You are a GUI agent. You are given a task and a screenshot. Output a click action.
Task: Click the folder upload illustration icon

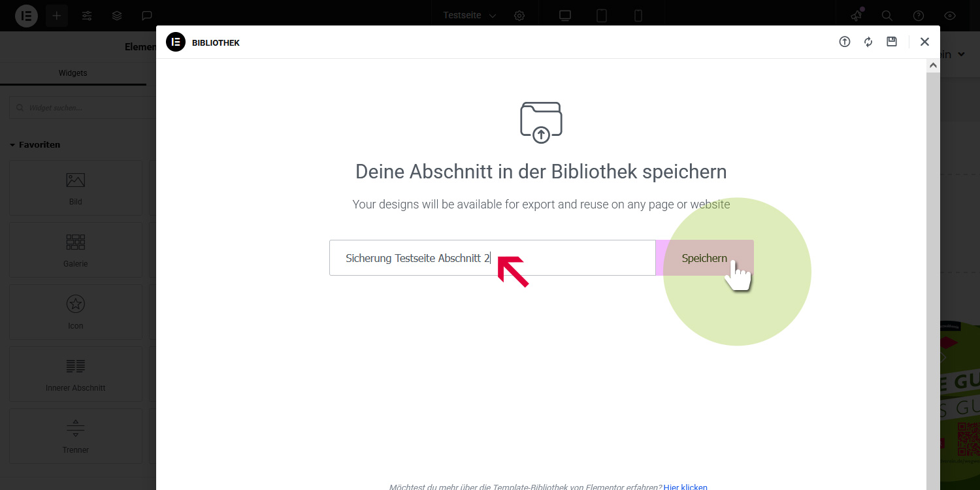(541, 122)
